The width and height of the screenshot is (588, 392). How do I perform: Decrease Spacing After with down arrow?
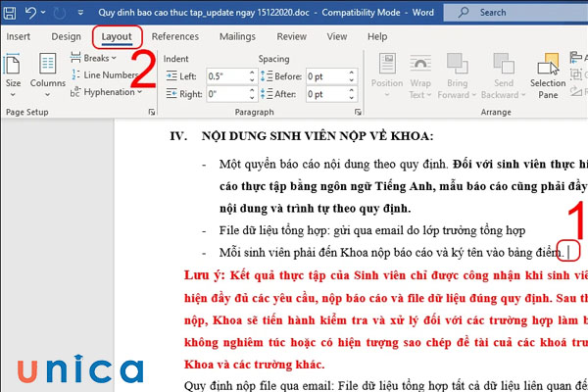coord(352,98)
